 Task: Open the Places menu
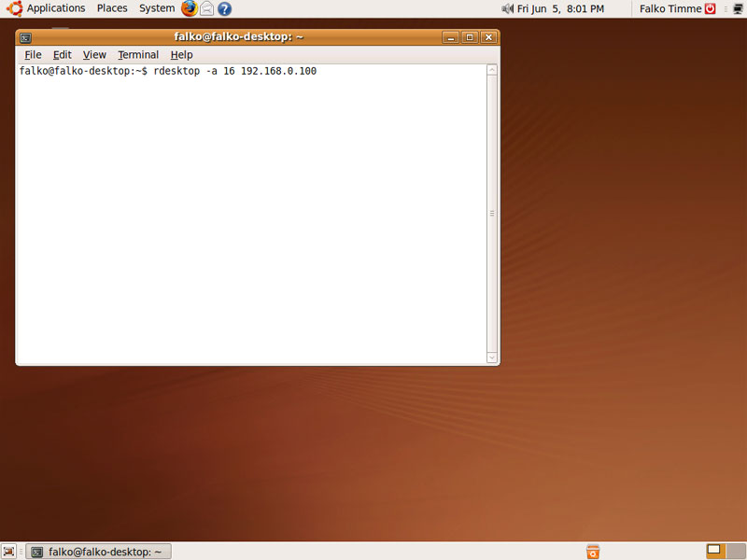pyautogui.click(x=112, y=8)
